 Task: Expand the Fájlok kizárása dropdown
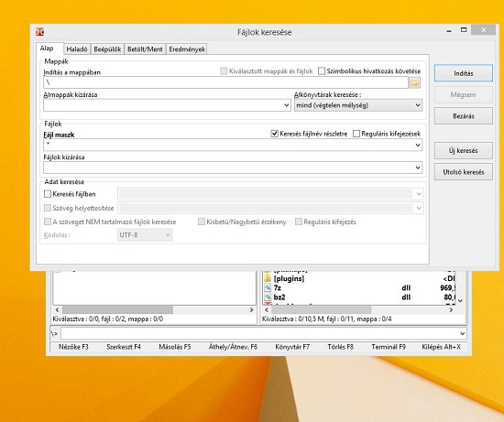[418, 168]
